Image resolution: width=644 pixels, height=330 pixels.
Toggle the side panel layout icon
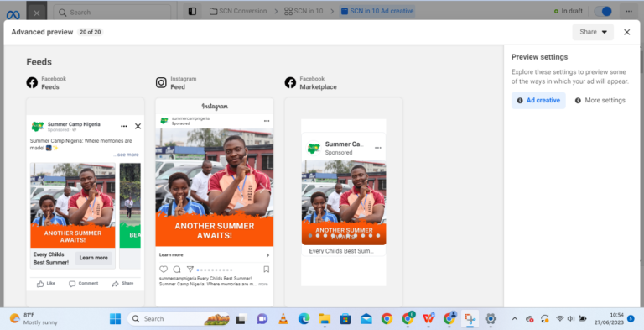click(x=192, y=12)
